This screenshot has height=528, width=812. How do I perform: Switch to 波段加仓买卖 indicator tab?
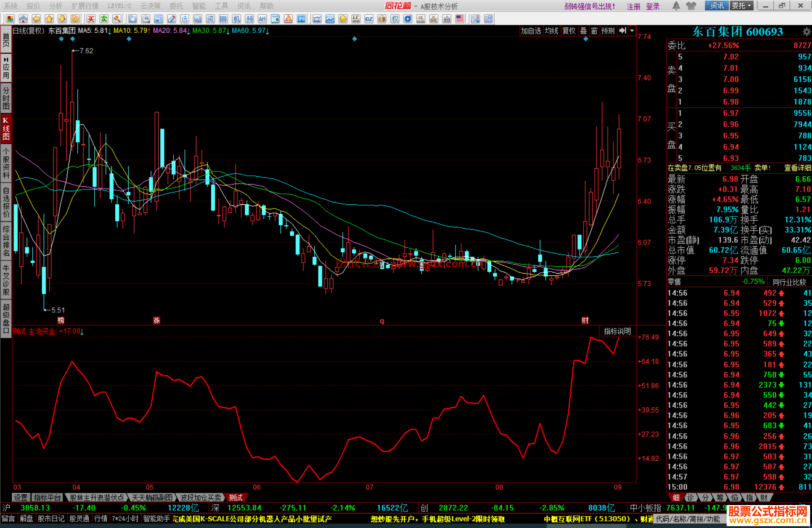pos(200,498)
